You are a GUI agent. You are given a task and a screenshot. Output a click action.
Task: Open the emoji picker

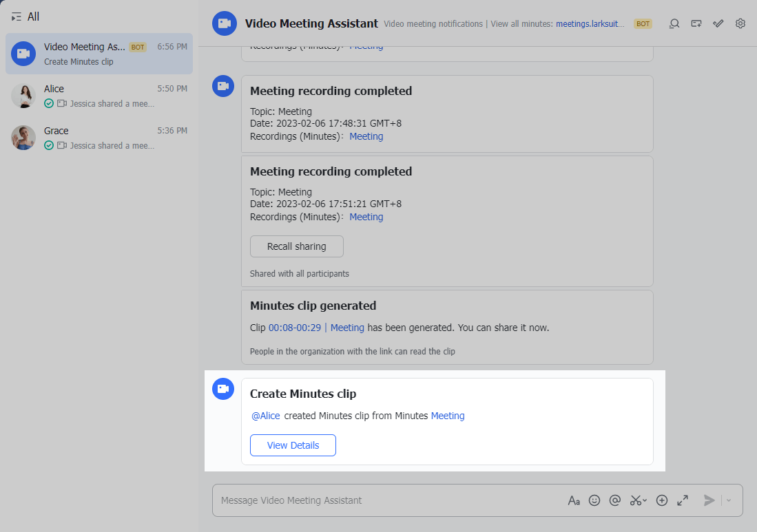pos(594,500)
